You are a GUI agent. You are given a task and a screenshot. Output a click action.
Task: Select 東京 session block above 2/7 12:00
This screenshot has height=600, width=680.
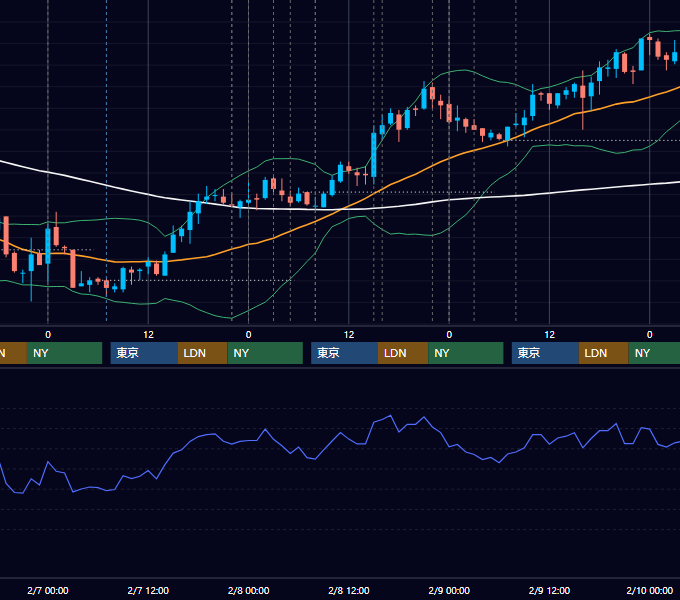(144, 353)
